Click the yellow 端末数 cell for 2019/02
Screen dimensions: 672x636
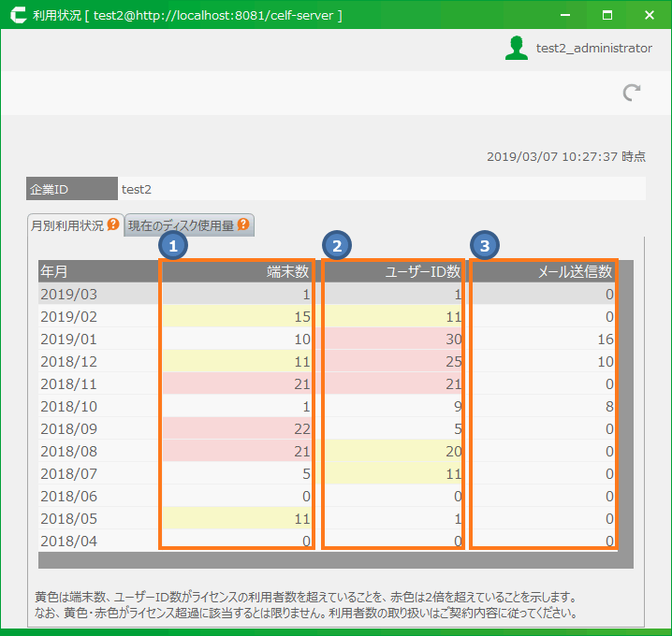pyautogui.click(x=238, y=316)
